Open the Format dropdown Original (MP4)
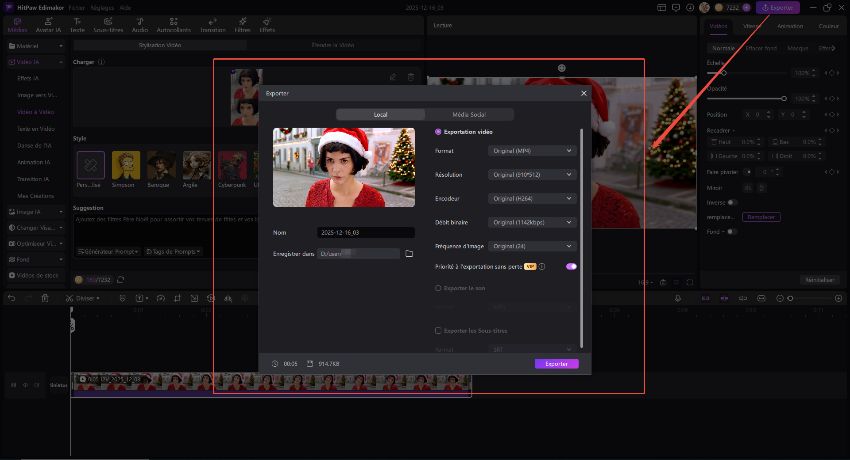The width and height of the screenshot is (850, 460). 532,151
